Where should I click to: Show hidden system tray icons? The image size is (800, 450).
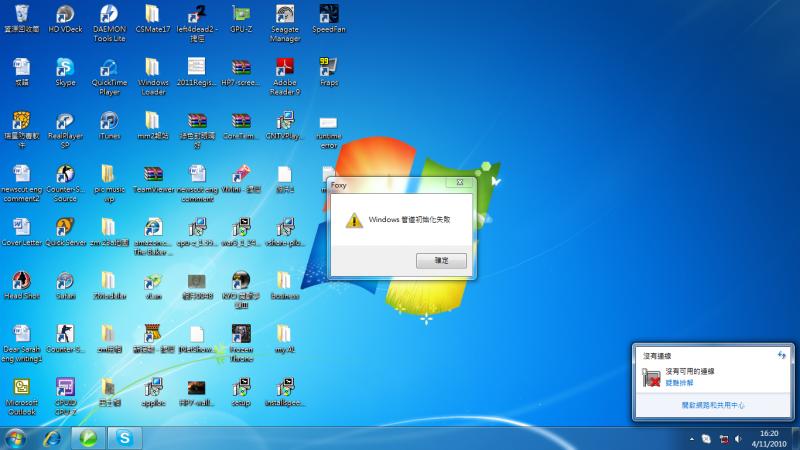(691, 439)
